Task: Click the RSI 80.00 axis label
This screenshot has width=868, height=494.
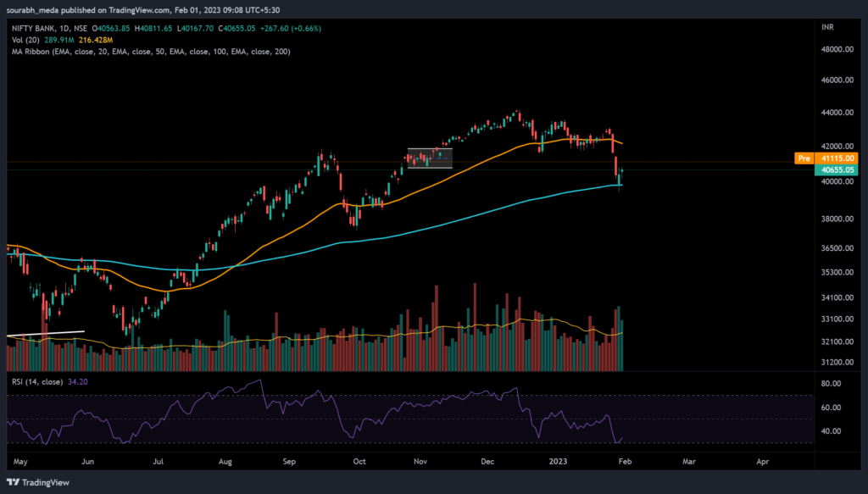Action: click(832, 383)
